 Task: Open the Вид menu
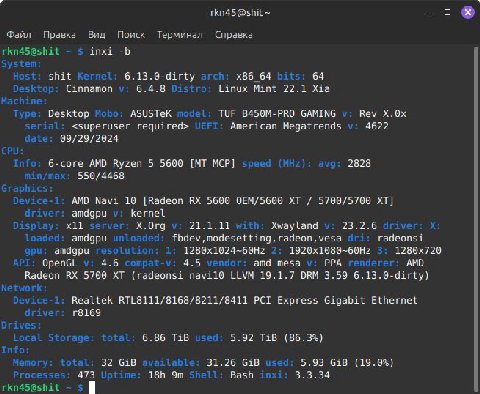tap(97, 35)
